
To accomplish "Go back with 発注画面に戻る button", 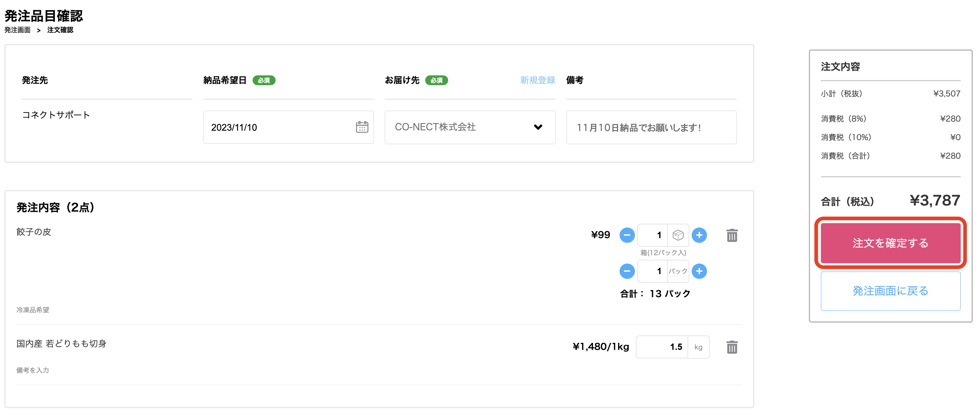I will pyautogui.click(x=890, y=291).
